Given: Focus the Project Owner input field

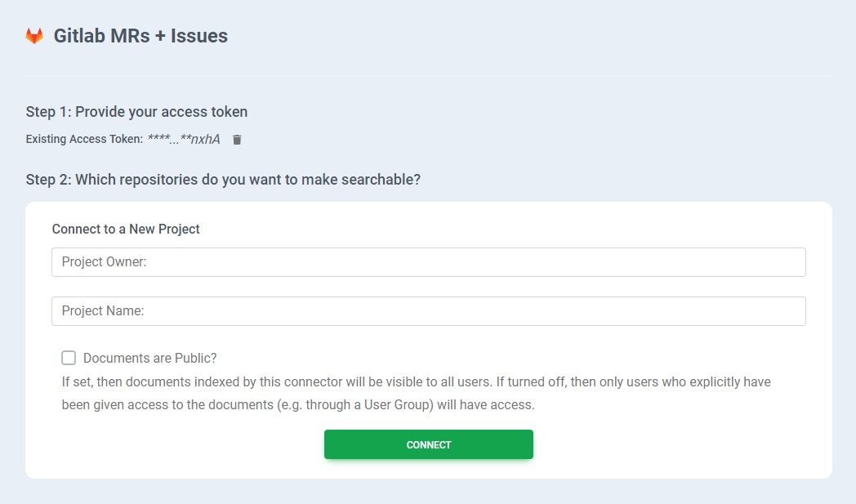Looking at the screenshot, I should [x=428, y=262].
